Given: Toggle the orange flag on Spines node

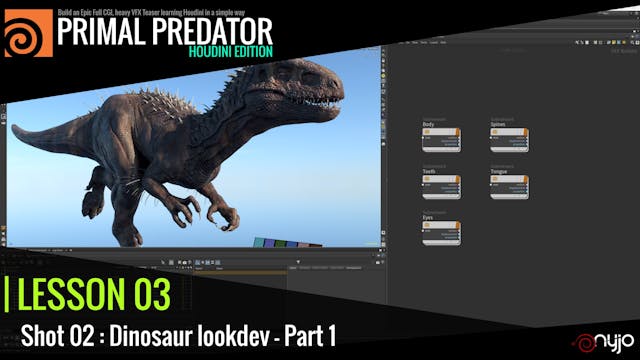Looking at the screenshot, I should tap(526, 132).
